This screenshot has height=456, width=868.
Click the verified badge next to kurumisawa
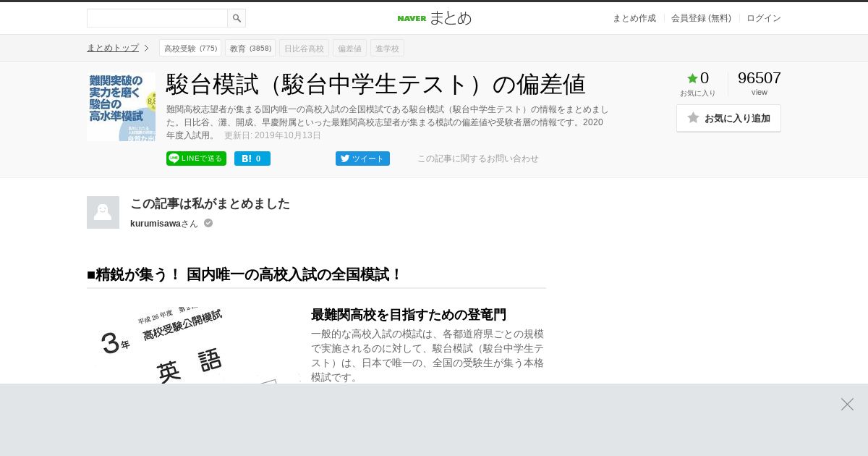click(x=208, y=223)
